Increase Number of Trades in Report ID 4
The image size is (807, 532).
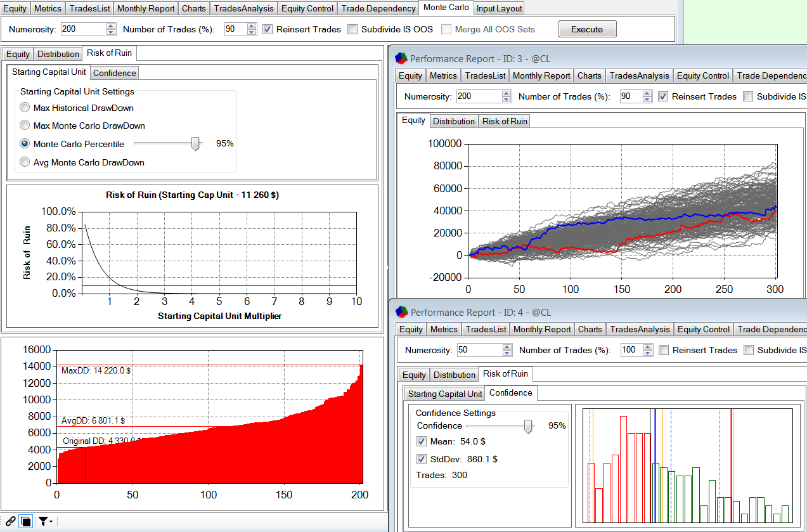(x=648, y=347)
